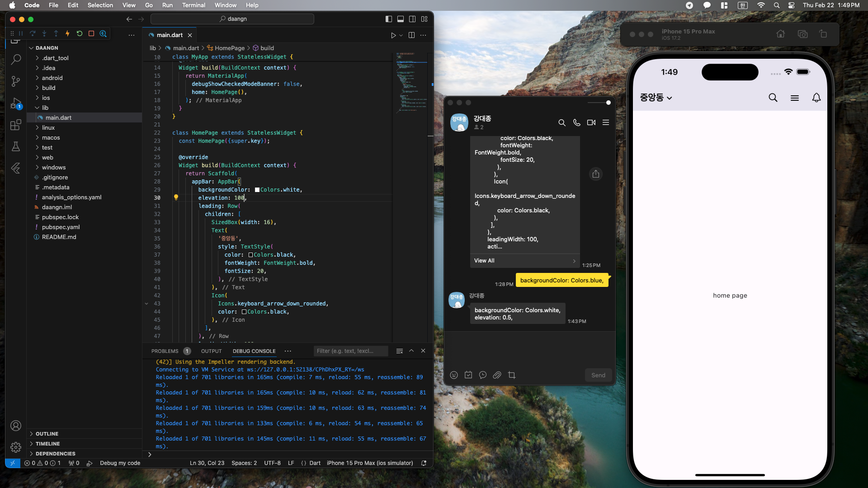Screen dimensions: 868x488
Task: Switch to the OUTPUT tab
Action: 212,351
